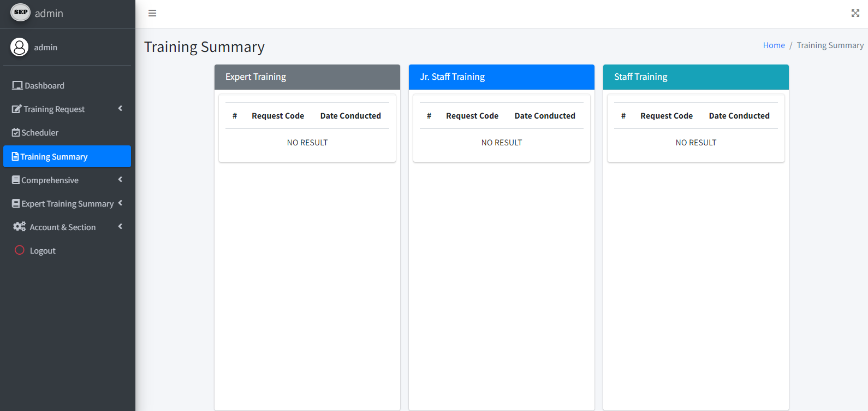868x411 pixels.
Task: Click the hamburger sidebar toggle icon
Action: point(152,13)
